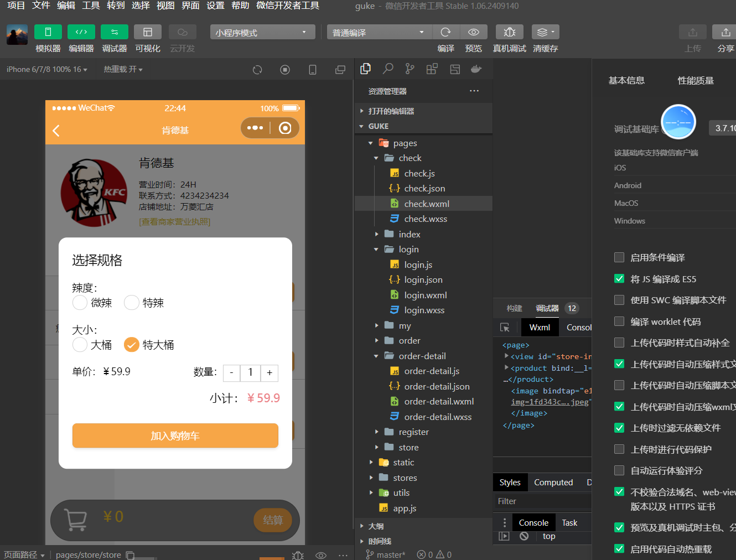The width and height of the screenshot is (736, 560).
Task: Open the 工具 menu
Action: click(x=91, y=6)
